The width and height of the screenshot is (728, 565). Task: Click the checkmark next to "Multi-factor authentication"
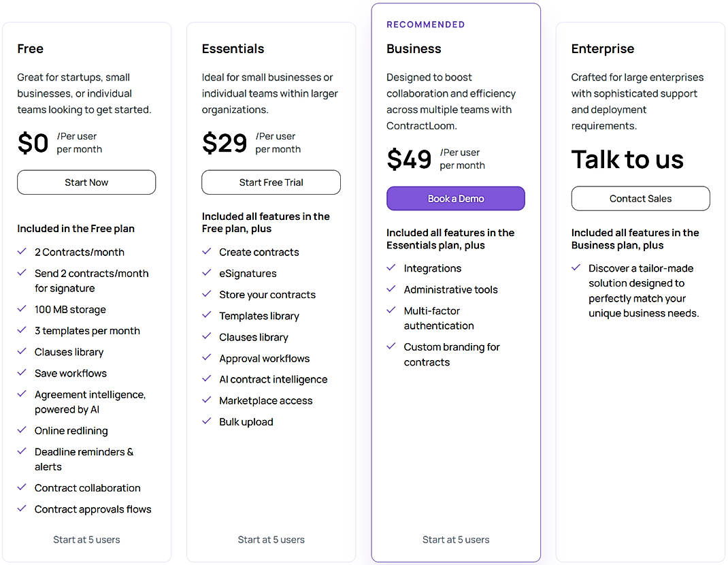(x=391, y=310)
